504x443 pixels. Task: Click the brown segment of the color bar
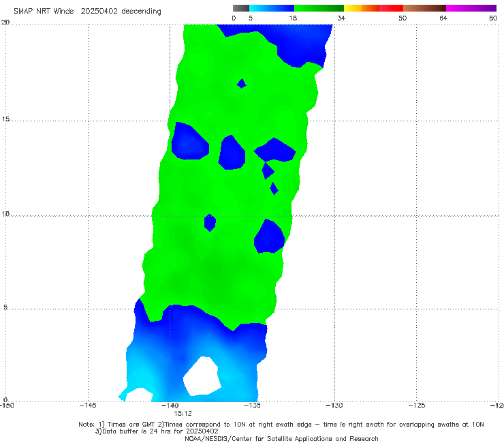[x=424, y=8]
